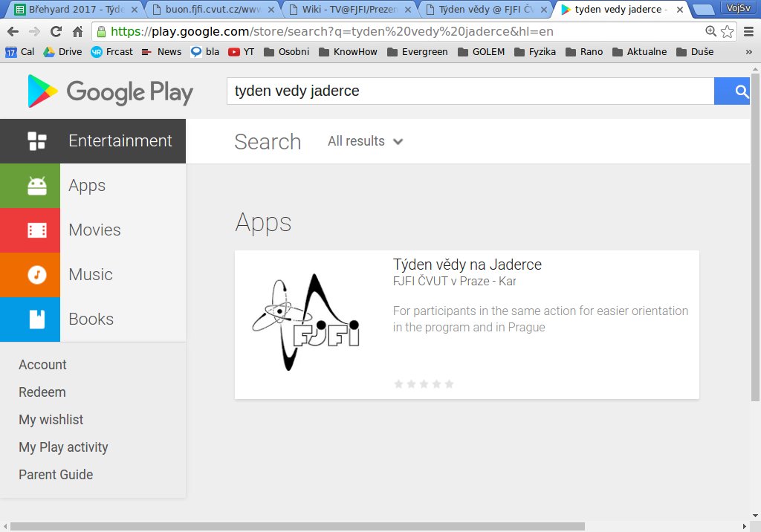
Task: Click the VojSv profile button
Action: click(739, 7)
